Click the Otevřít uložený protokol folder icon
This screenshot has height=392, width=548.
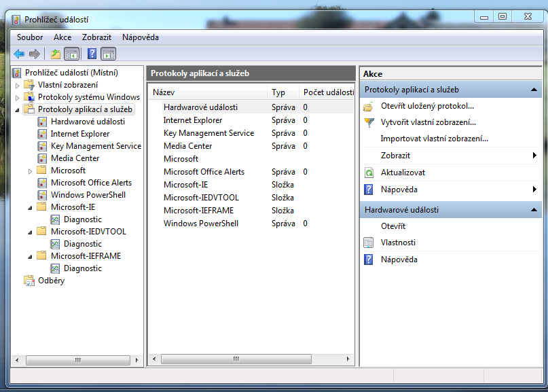point(369,107)
